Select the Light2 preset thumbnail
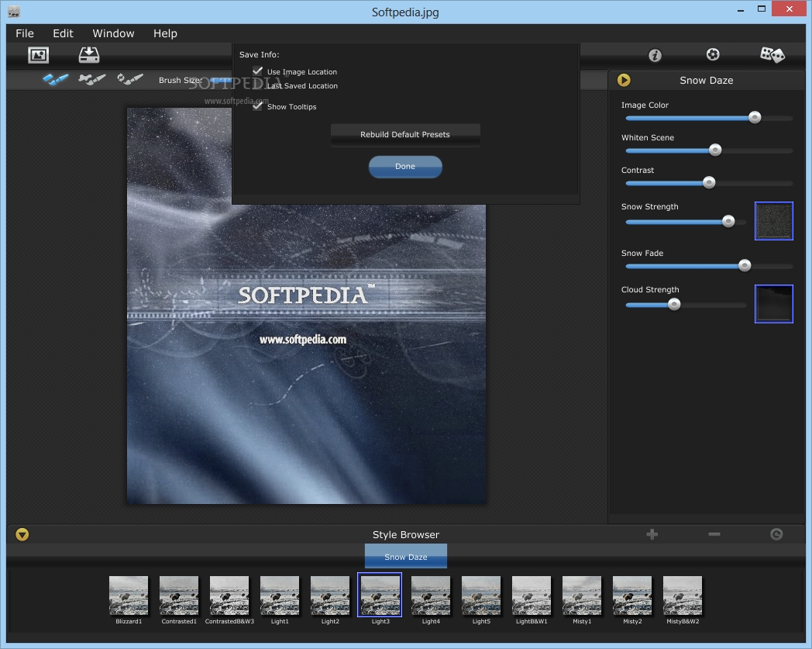 [x=330, y=595]
